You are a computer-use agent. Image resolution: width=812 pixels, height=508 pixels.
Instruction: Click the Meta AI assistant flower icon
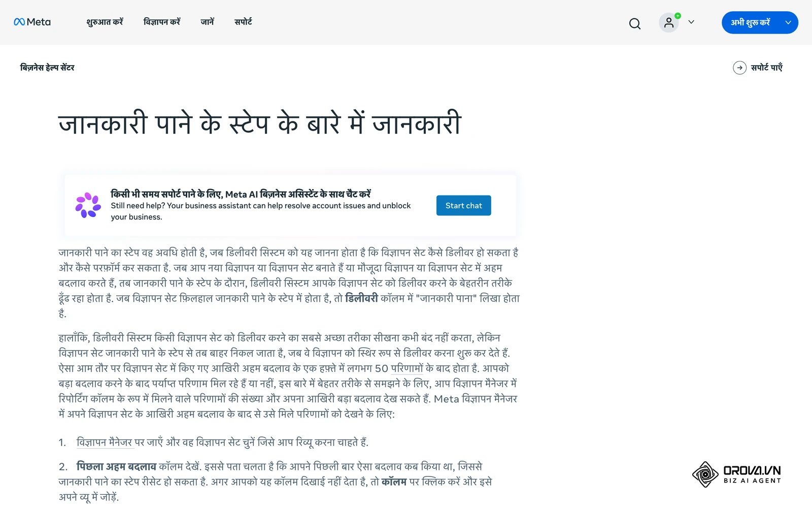pos(88,205)
